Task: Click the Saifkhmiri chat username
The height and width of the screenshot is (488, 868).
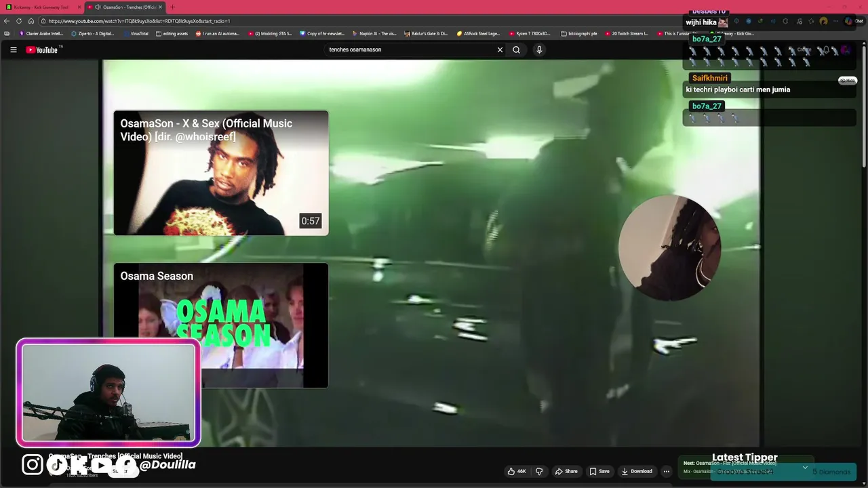Action: tap(710, 78)
